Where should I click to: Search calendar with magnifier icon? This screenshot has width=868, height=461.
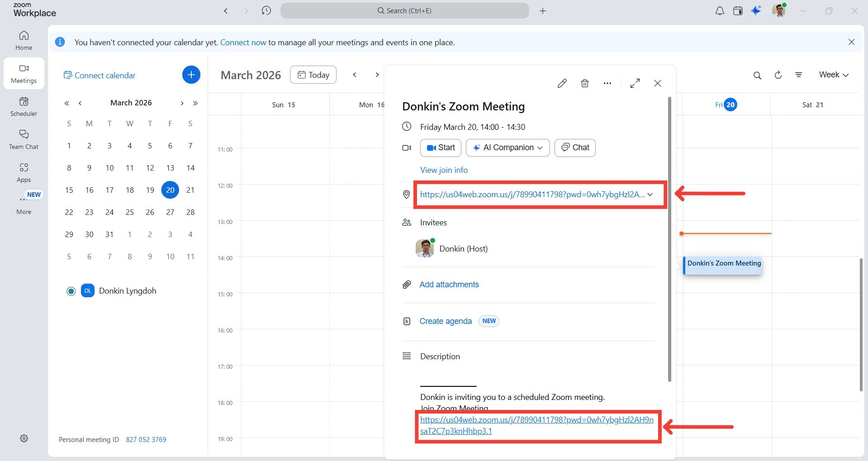[x=757, y=75]
